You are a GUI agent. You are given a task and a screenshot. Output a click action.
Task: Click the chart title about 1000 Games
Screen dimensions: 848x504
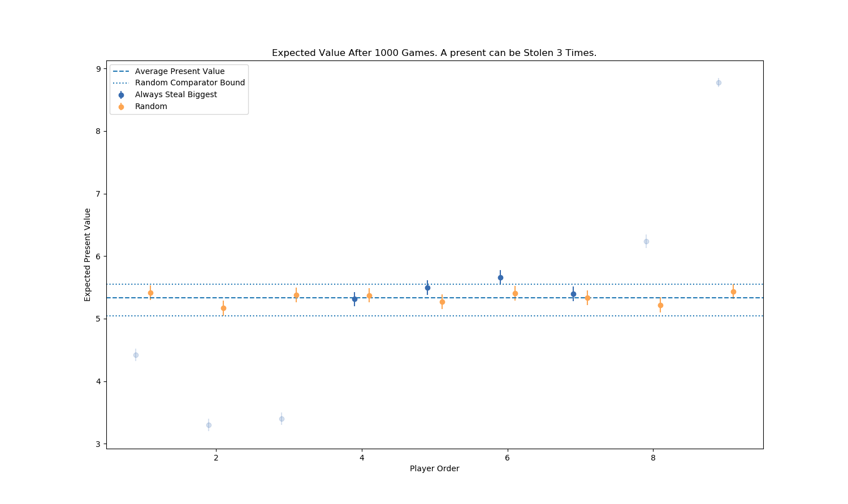click(x=434, y=53)
